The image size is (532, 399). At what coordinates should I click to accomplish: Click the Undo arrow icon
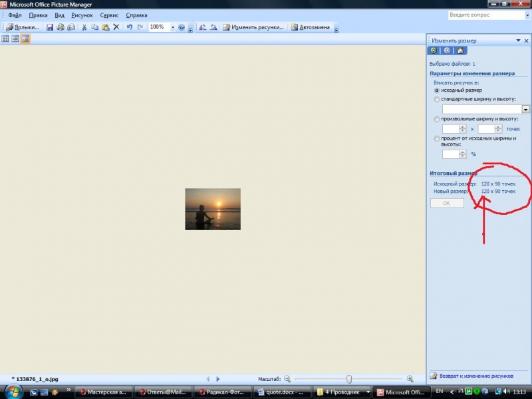129,27
